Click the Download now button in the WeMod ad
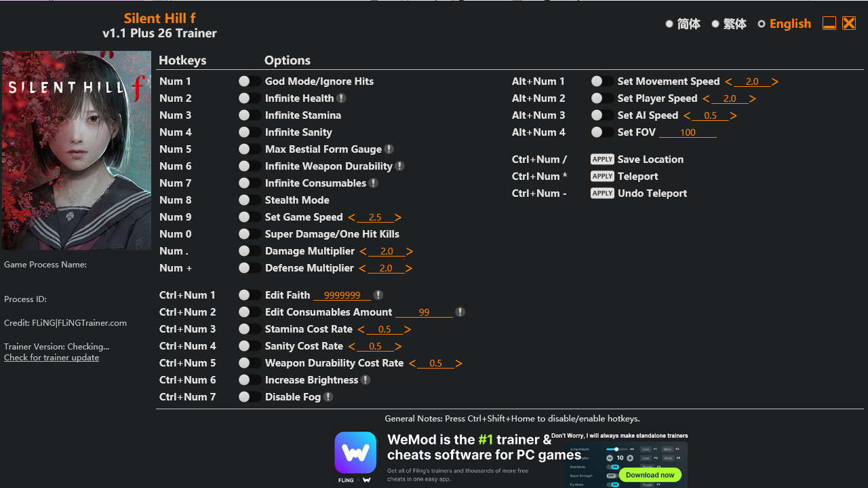868x488 pixels. [x=650, y=475]
